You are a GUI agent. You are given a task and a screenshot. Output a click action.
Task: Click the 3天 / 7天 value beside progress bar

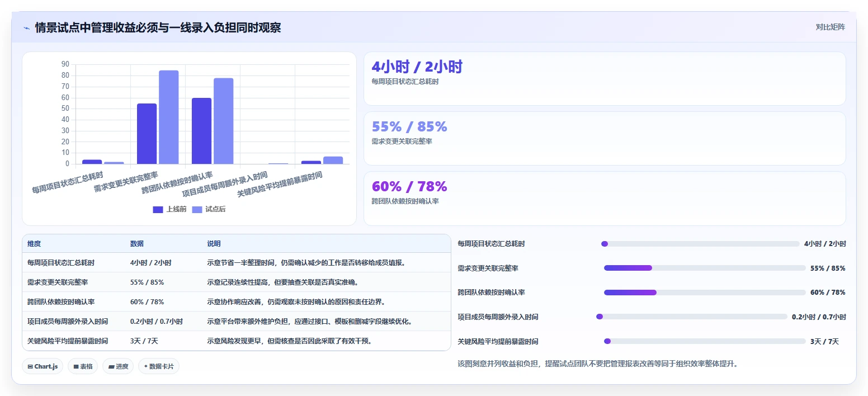coord(825,341)
